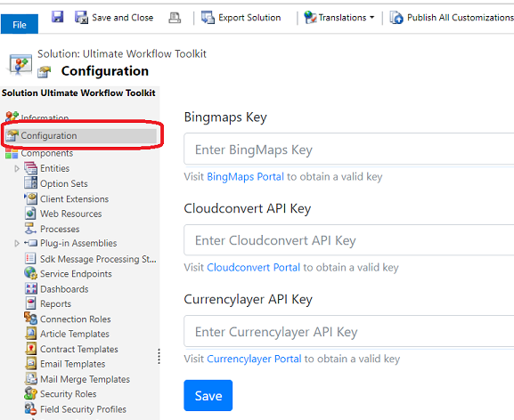This screenshot has height=420, width=514.
Task: Open the Cloudconvert Portal link
Action: 253,268
